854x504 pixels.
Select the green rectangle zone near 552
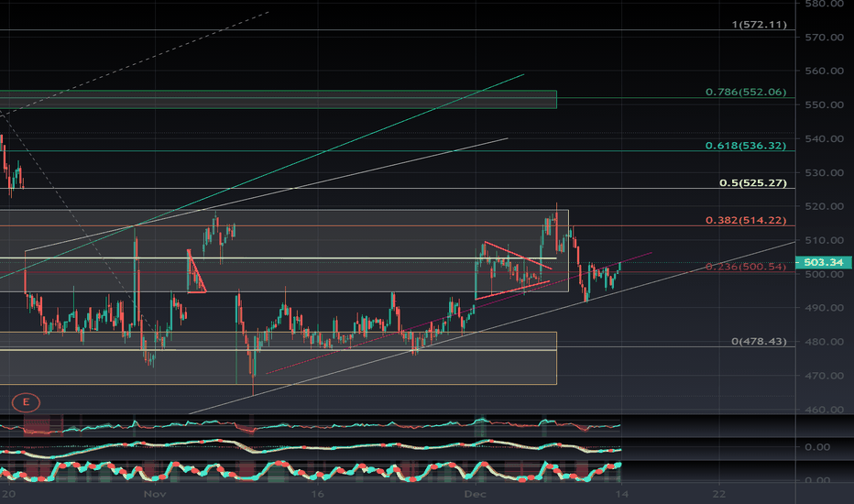click(279, 99)
